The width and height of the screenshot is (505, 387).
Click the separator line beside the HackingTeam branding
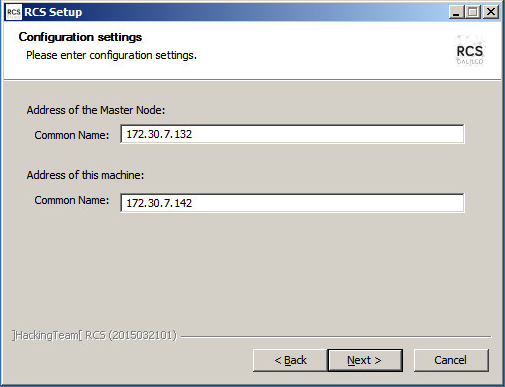[336, 337]
